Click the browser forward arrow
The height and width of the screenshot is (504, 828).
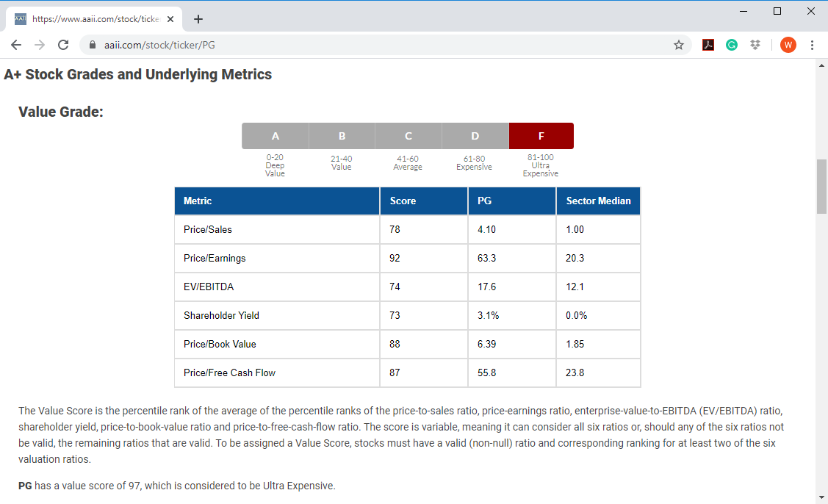[x=40, y=45]
